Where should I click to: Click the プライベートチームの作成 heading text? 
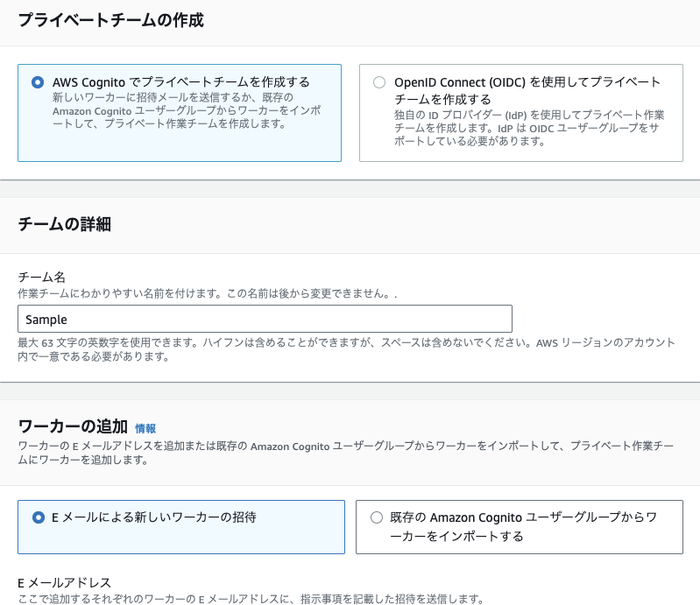pos(110,20)
